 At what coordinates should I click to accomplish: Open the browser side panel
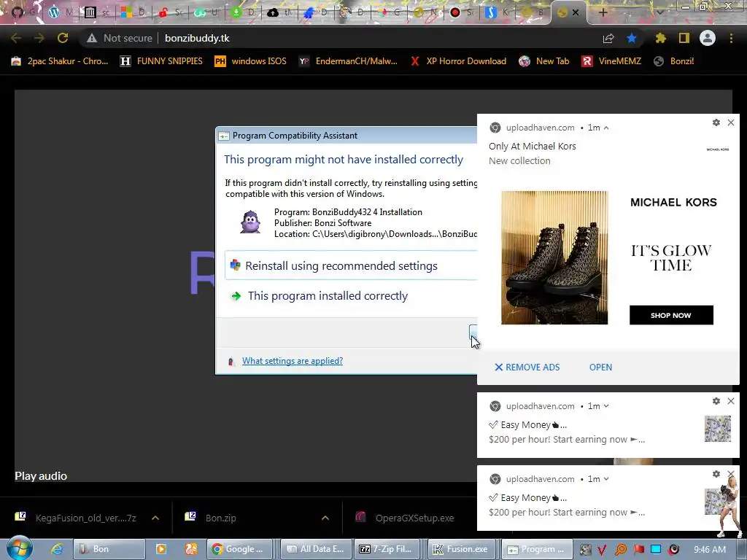684,38
